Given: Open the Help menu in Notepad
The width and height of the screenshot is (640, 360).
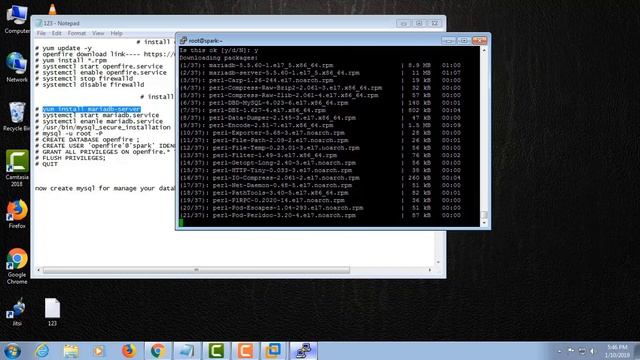Looking at the screenshot, I should 116,33.
